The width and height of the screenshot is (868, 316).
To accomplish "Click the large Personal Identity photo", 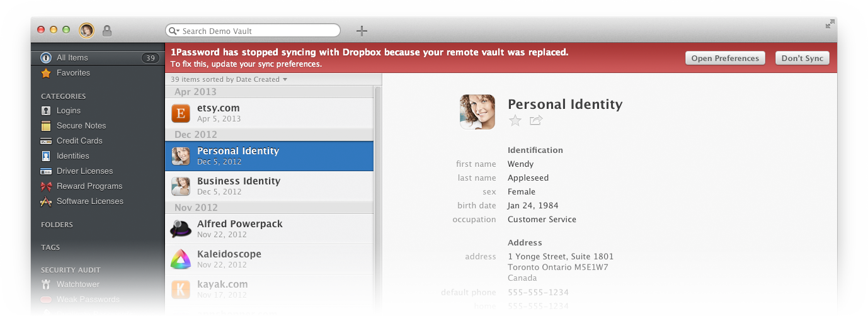I will pyautogui.click(x=477, y=112).
